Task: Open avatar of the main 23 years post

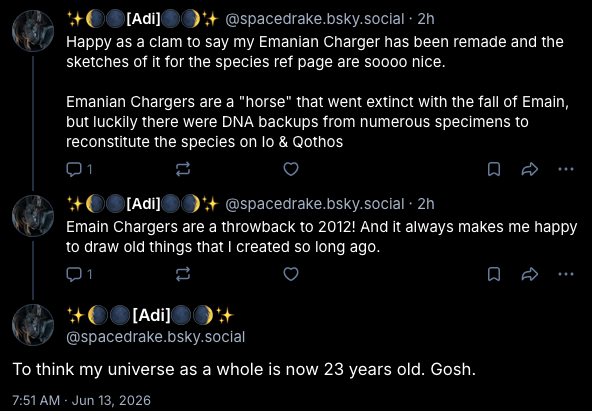Action: point(33,325)
